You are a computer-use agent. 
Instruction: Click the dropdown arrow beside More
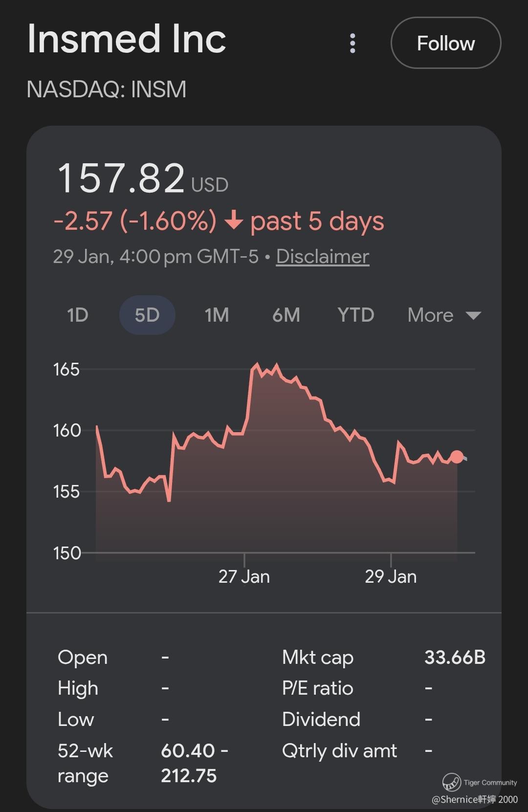click(x=473, y=315)
